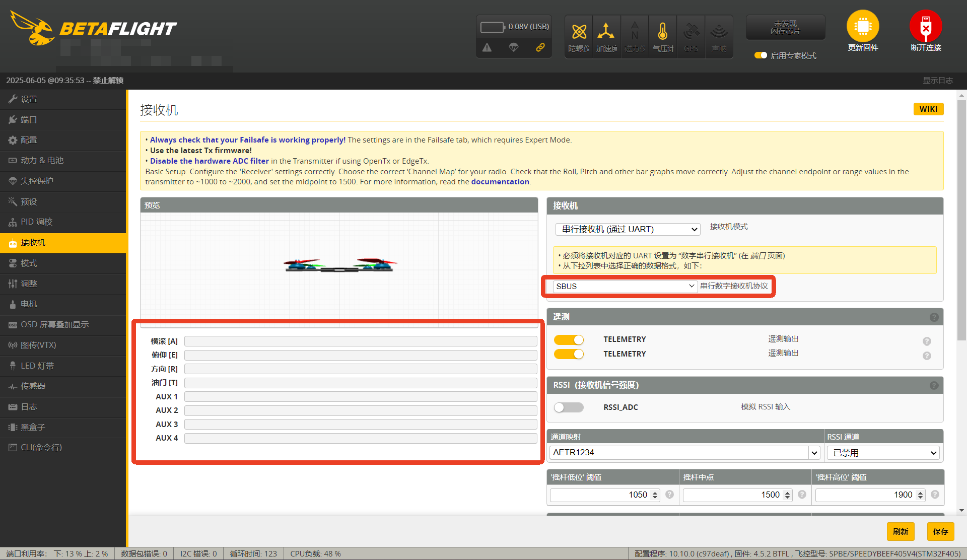Click the quadcopter 3D preview model
967x560 pixels.
tap(340, 265)
